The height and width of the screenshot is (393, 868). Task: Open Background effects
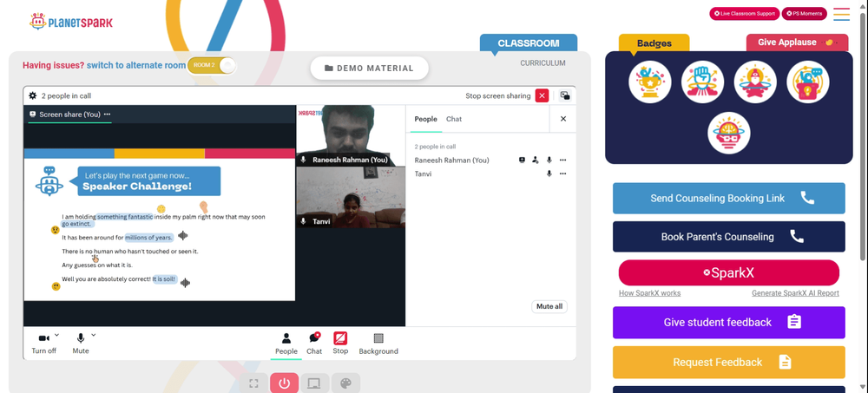click(x=378, y=344)
